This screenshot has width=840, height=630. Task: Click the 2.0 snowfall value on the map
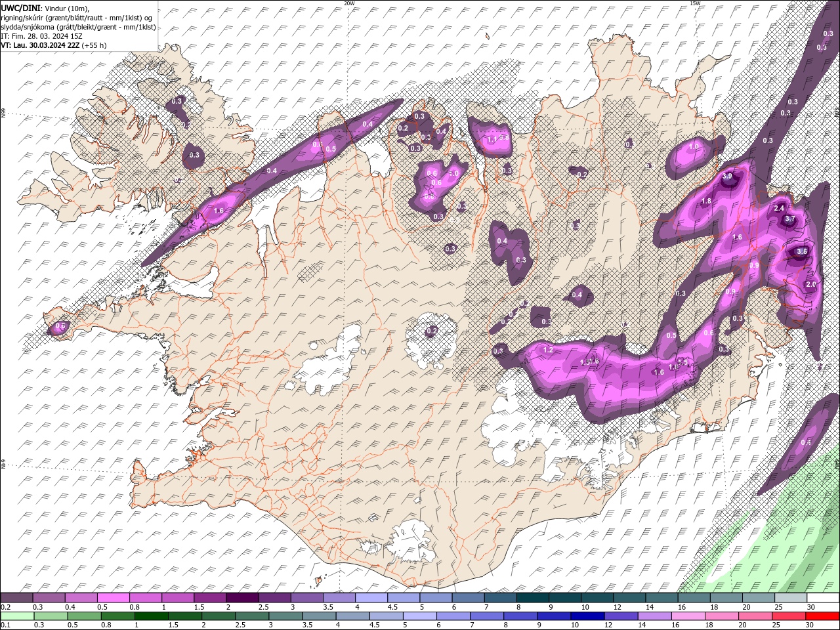tap(810, 284)
